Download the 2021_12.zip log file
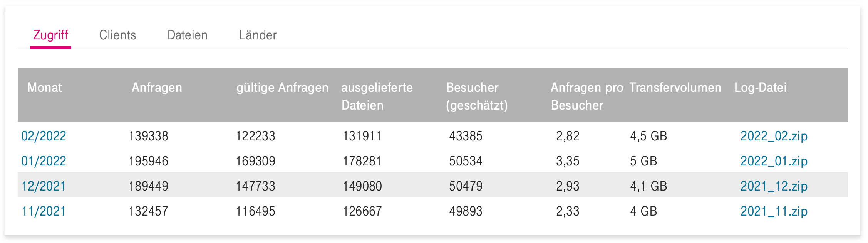This screenshot has height=243, width=868. click(774, 186)
